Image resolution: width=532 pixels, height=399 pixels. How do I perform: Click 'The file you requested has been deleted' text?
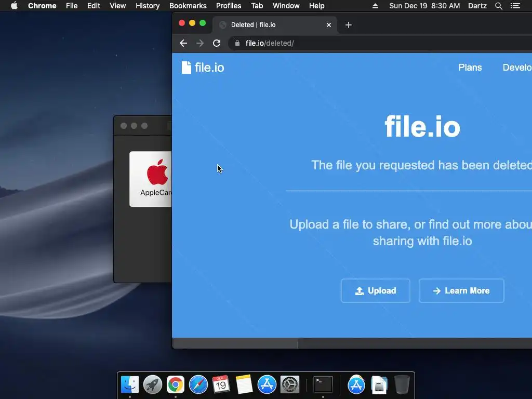(x=421, y=165)
